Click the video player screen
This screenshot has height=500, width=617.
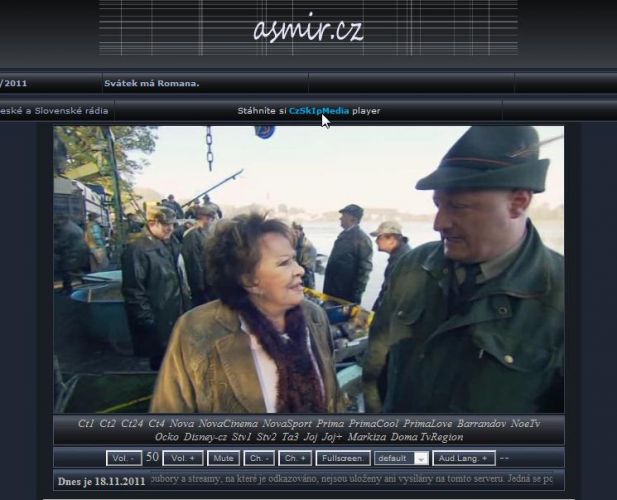pos(309,269)
